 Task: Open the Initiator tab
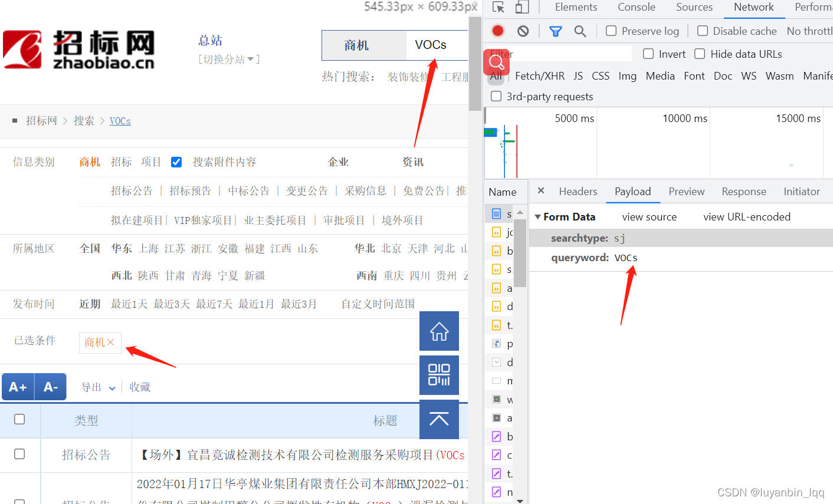coord(802,192)
